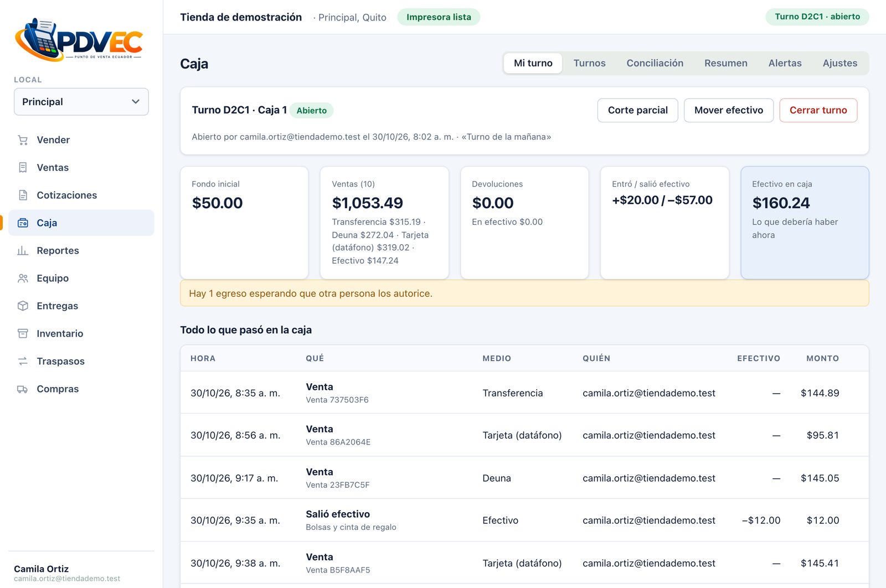The image size is (886, 588).
Task: Click the Mover efectivo button
Action: pos(728,110)
